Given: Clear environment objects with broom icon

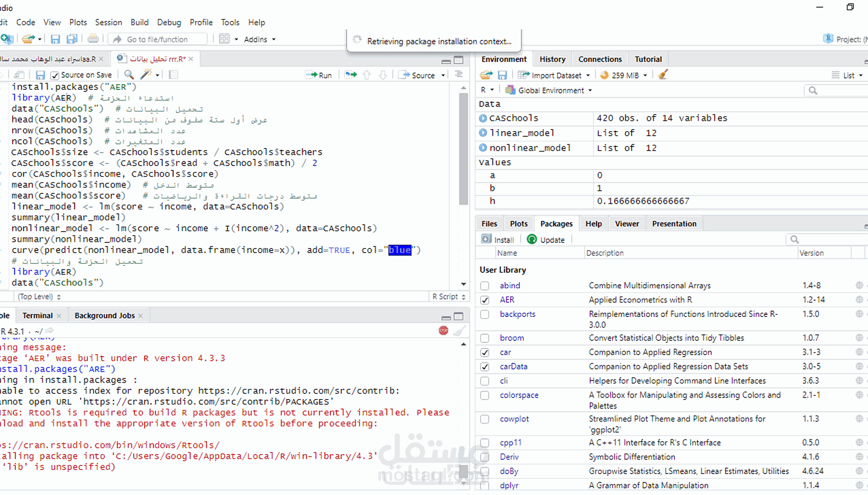Looking at the screenshot, I should point(663,75).
